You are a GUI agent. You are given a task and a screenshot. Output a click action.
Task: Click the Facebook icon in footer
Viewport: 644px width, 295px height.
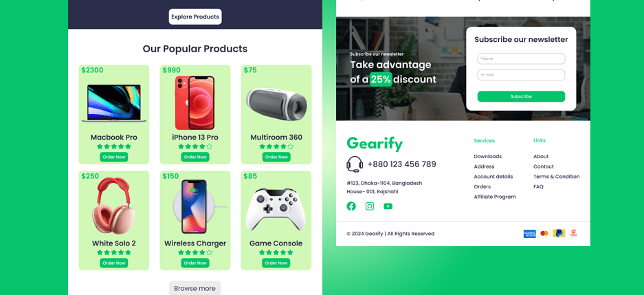point(351,206)
